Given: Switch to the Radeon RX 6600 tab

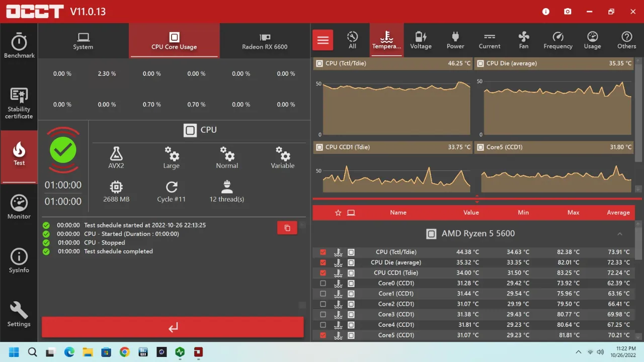Looking at the screenshot, I should 265,41.
